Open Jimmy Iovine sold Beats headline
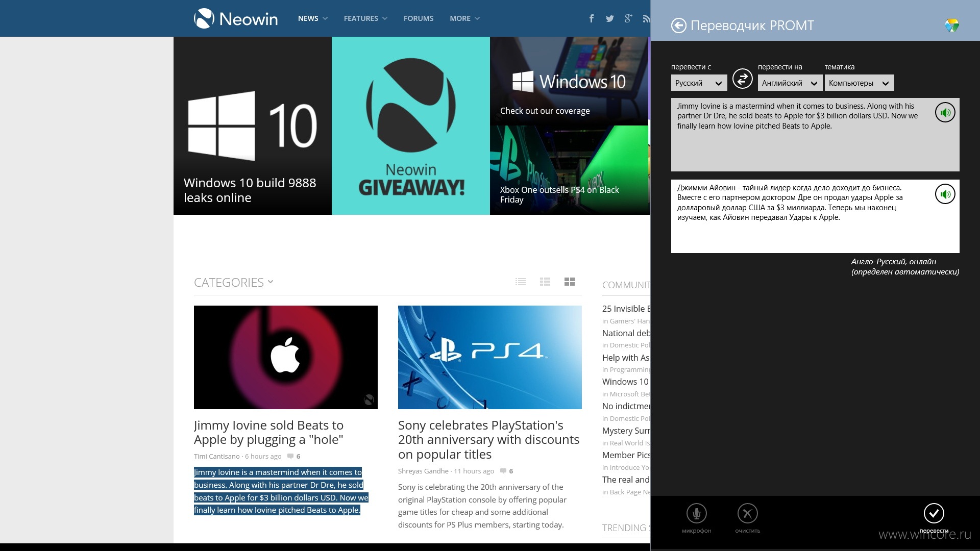Screen dimensions: 980x551 tap(269, 432)
